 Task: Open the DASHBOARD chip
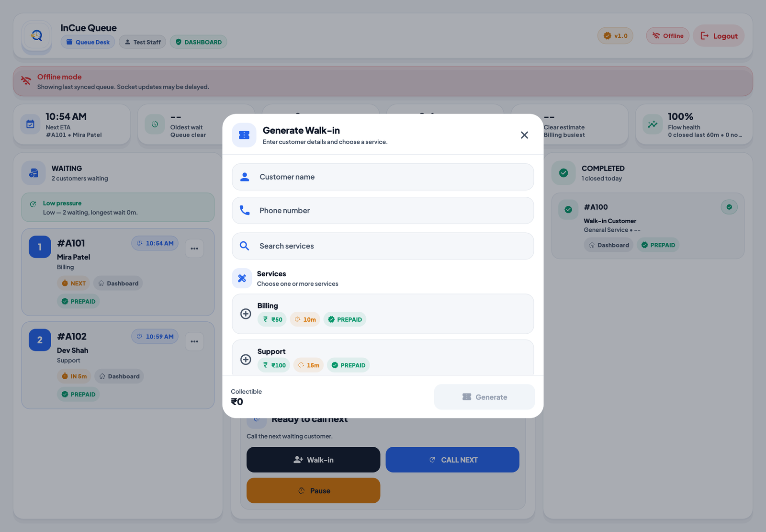tap(198, 42)
